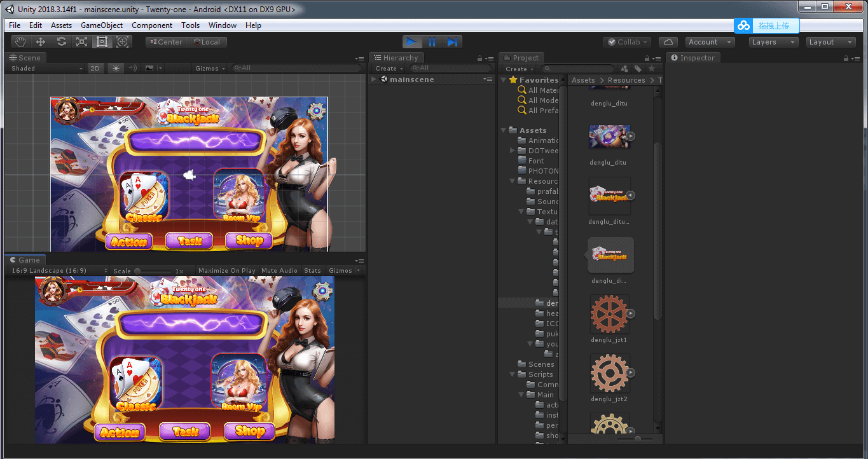This screenshot has height=459, width=868.
Task: Click the Scene view search field
Action: 296,68
